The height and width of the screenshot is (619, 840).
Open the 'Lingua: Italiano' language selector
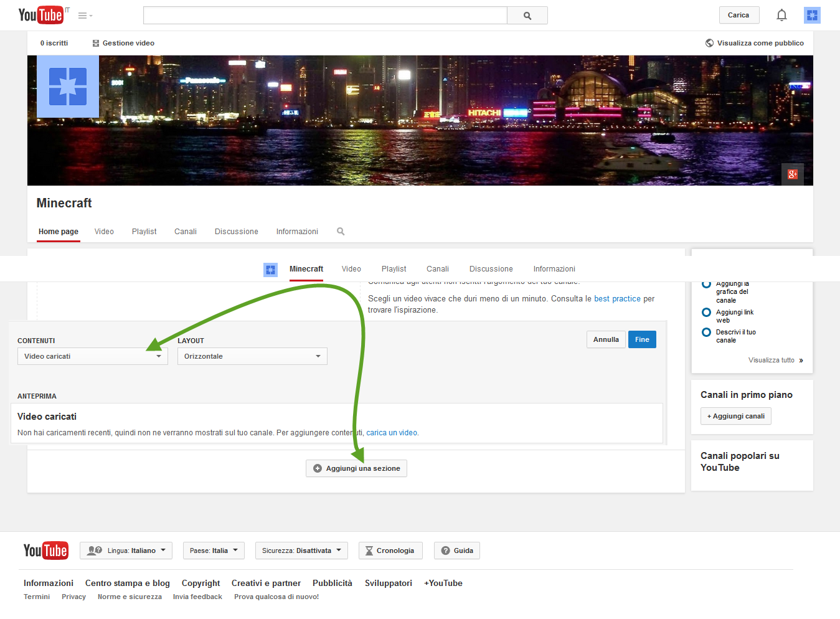pyautogui.click(x=126, y=550)
